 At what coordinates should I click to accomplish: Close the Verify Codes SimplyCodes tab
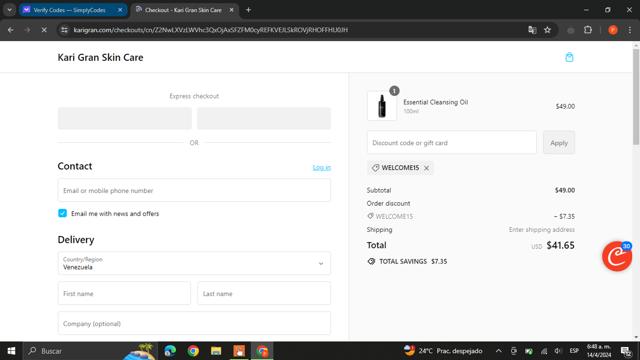[x=120, y=10]
